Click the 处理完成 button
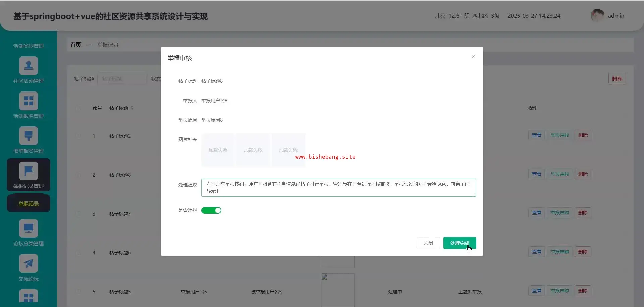The height and width of the screenshot is (307, 644). point(460,243)
